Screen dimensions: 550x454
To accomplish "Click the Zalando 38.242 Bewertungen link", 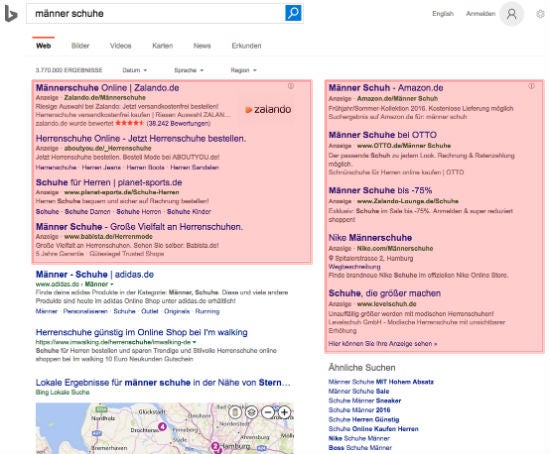I will pos(178,123).
